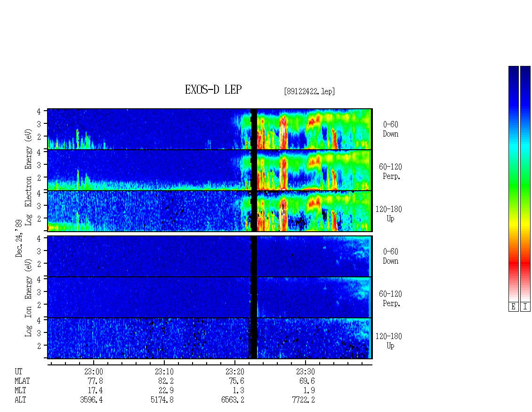
Task: Click the 'EXOS-D LEP' plot title
Action: [213, 89]
